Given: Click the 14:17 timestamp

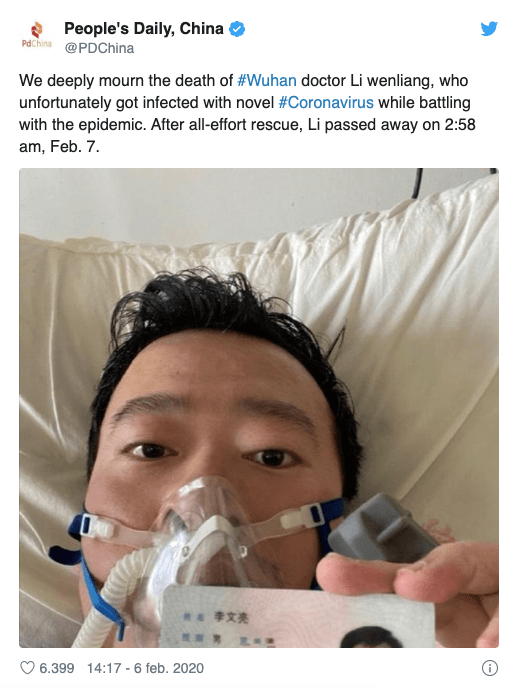Looking at the screenshot, I should 104,668.
